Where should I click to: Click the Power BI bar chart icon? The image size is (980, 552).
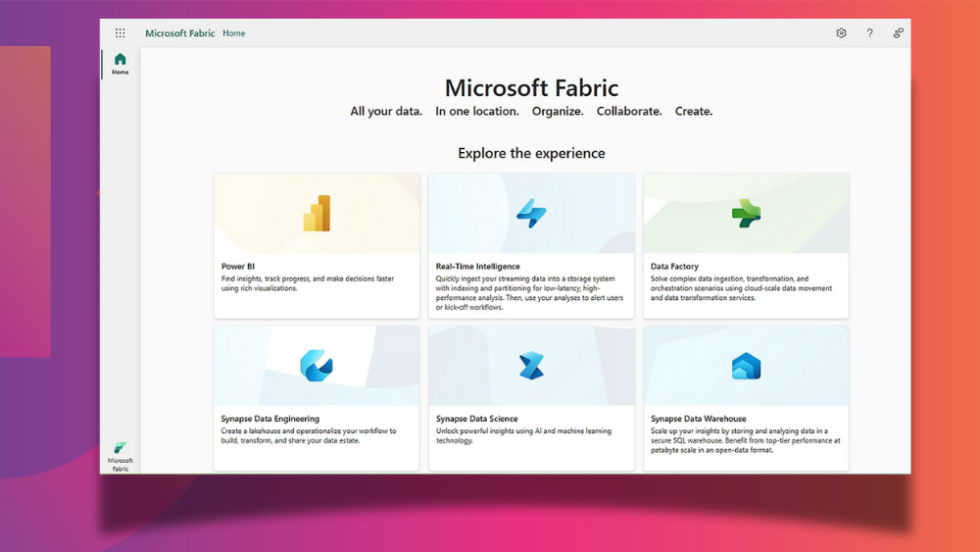pos(317,213)
